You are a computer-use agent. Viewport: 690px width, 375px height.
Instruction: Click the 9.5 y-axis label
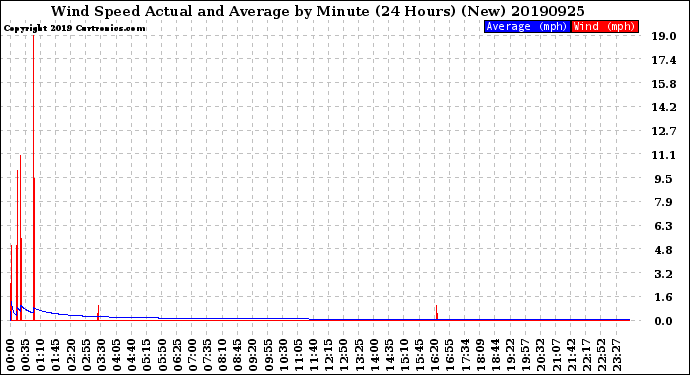[x=663, y=179]
